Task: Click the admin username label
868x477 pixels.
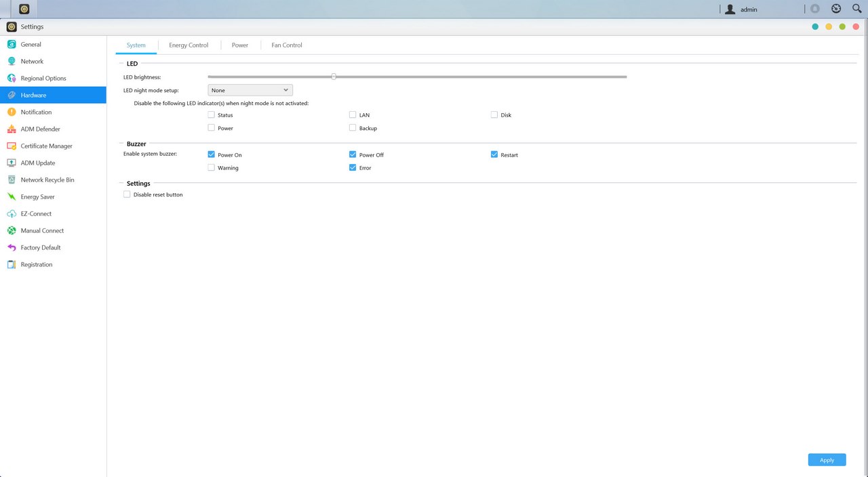Action: [749, 9]
